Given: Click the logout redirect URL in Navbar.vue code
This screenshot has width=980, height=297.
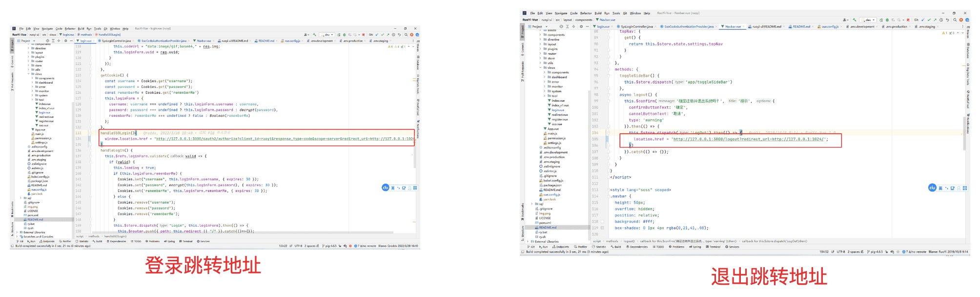Looking at the screenshot, I should 748,139.
